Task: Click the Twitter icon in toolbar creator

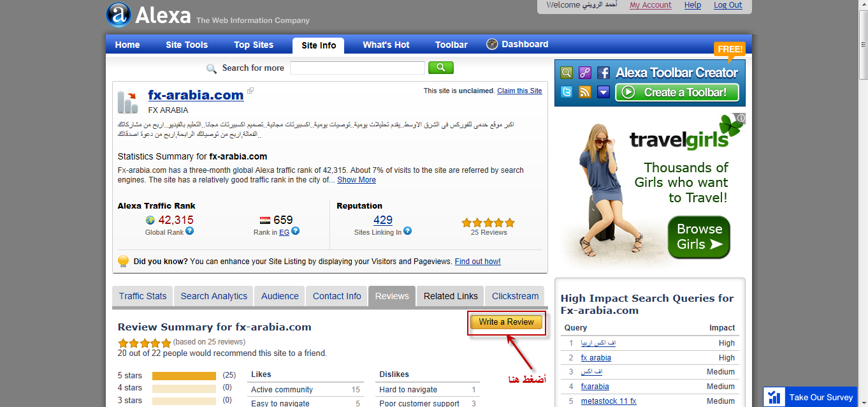Action: tap(567, 92)
